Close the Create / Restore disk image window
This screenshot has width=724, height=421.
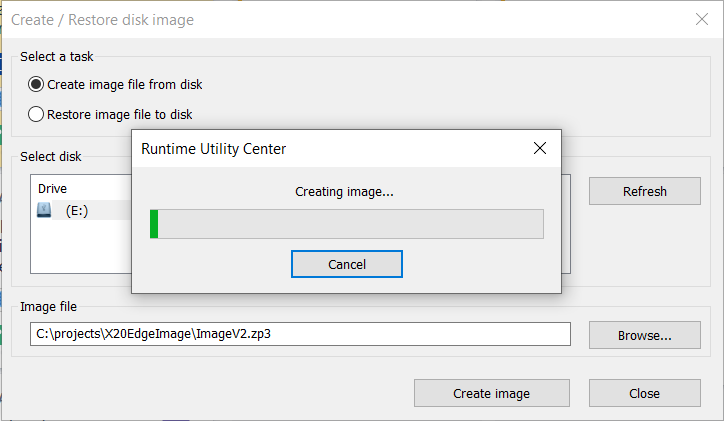click(702, 19)
